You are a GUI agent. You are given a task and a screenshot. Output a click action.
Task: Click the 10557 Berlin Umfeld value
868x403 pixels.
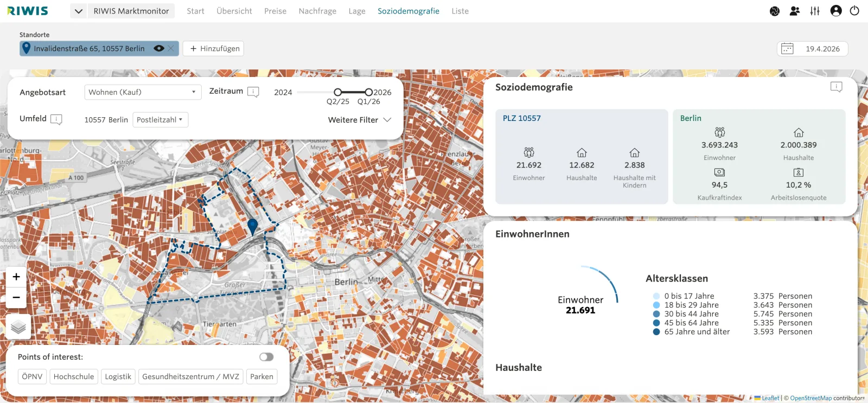point(106,120)
